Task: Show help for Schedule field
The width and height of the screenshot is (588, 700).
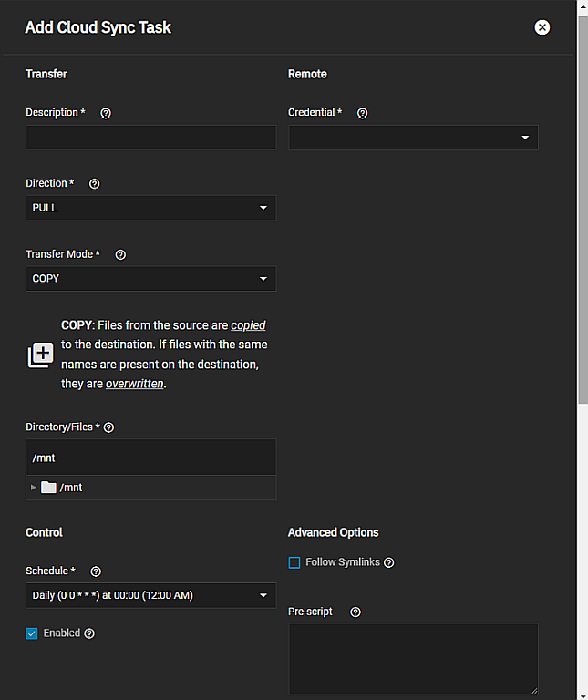Action: pos(96,571)
